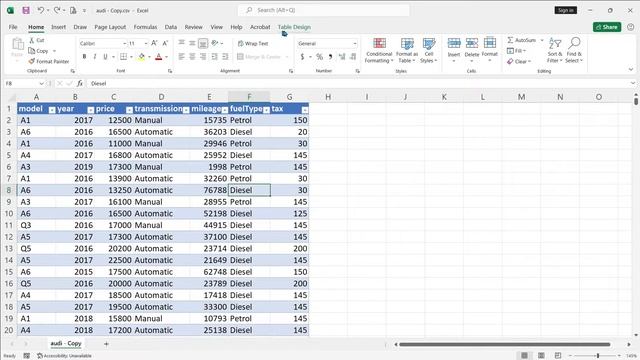Increase font size with the large A
640x360 pixels.
click(x=154, y=43)
